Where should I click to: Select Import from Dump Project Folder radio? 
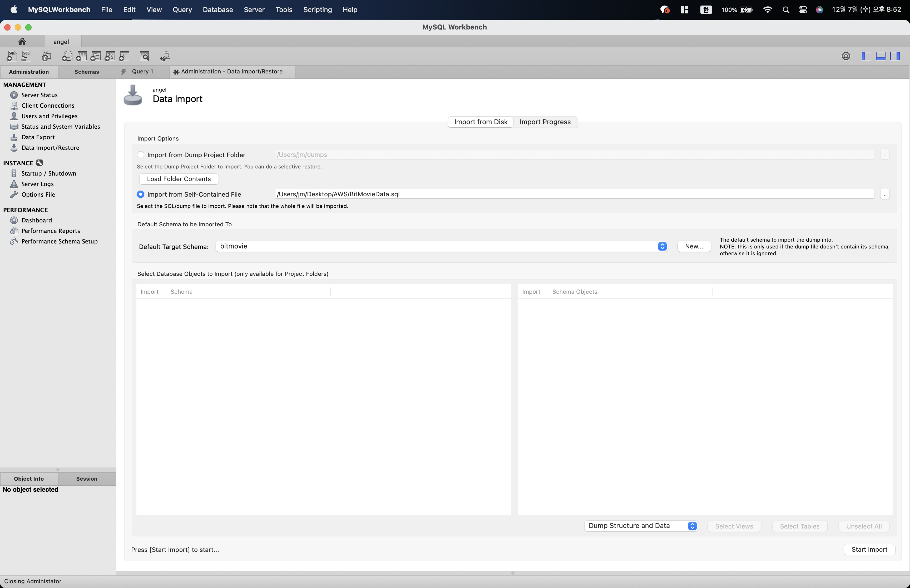coord(141,155)
